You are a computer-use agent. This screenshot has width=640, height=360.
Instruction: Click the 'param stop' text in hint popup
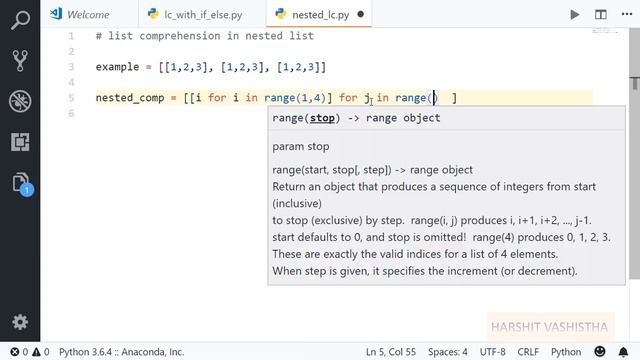pyautogui.click(x=301, y=147)
